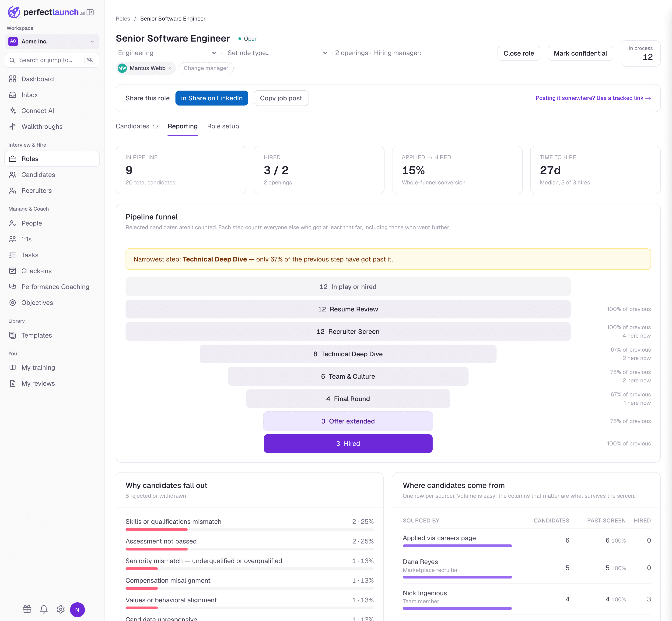
Task: Click Roles in the breadcrumb
Action: click(x=123, y=19)
